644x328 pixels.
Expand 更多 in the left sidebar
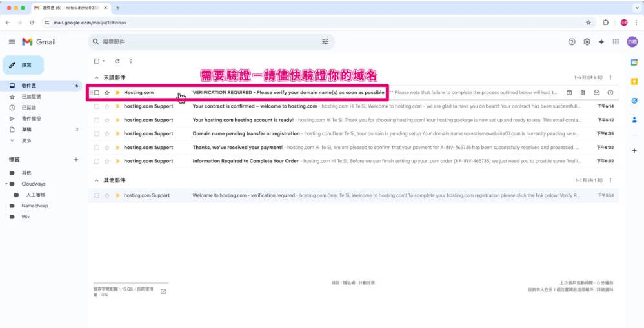click(x=26, y=140)
